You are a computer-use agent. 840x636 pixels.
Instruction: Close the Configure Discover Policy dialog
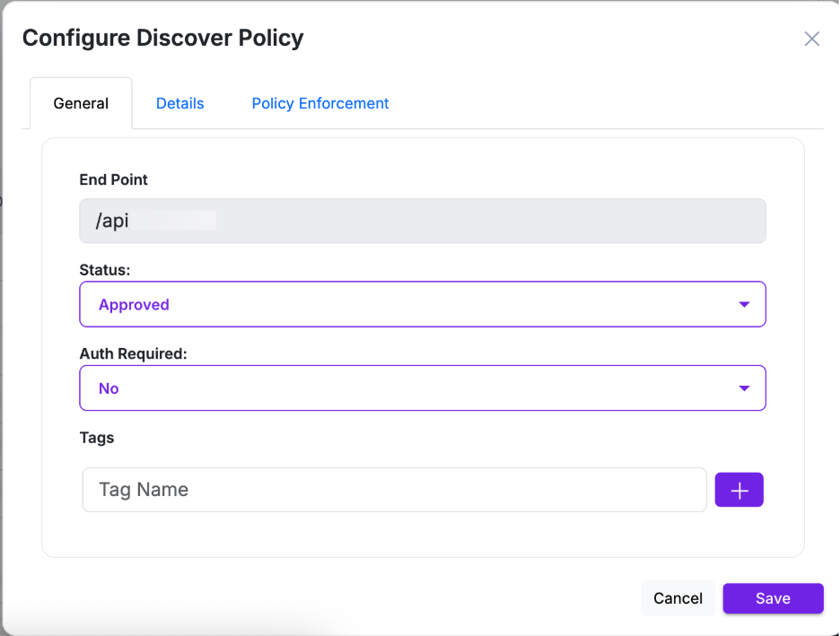point(811,39)
